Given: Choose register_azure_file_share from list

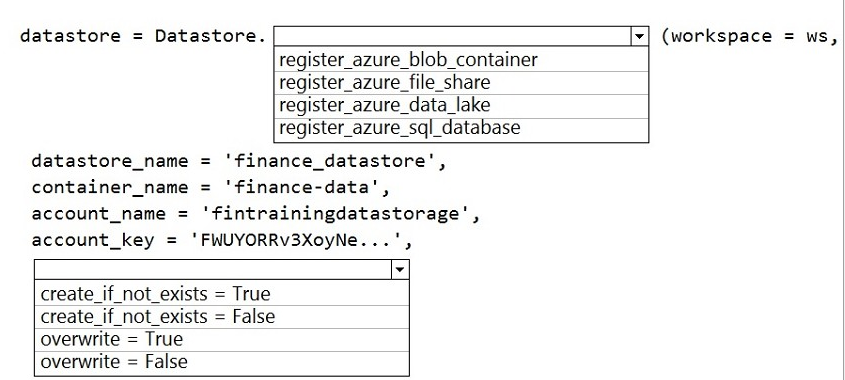Looking at the screenshot, I should point(461,82).
